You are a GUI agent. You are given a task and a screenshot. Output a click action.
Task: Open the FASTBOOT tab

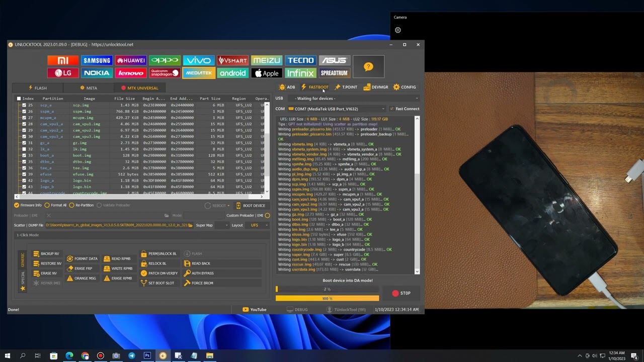tap(314, 87)
